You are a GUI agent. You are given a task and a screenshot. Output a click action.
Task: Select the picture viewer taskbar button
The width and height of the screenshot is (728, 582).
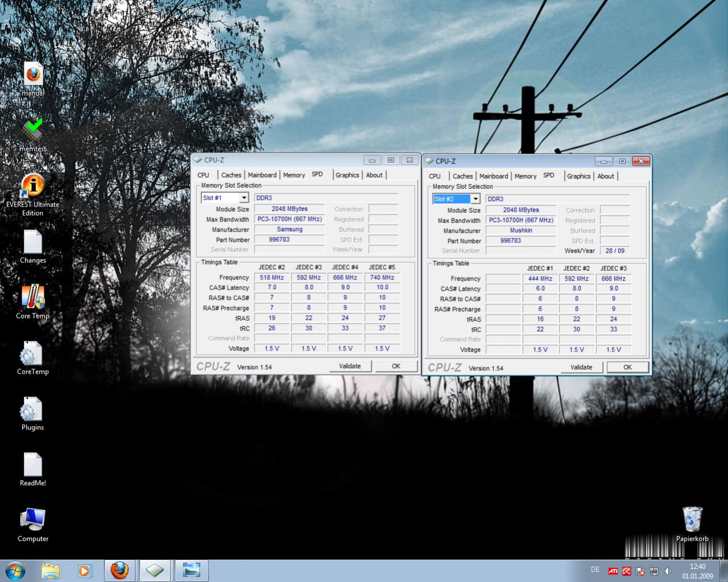pos(191,570)
